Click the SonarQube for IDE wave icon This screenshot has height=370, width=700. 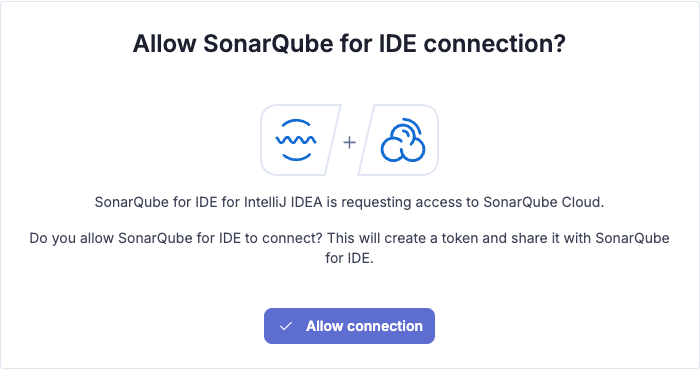296,140
